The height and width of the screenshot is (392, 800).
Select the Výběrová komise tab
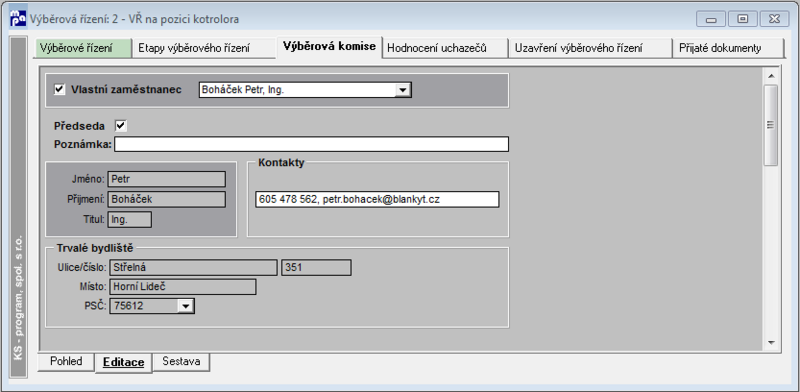click(x=330, y=46)
